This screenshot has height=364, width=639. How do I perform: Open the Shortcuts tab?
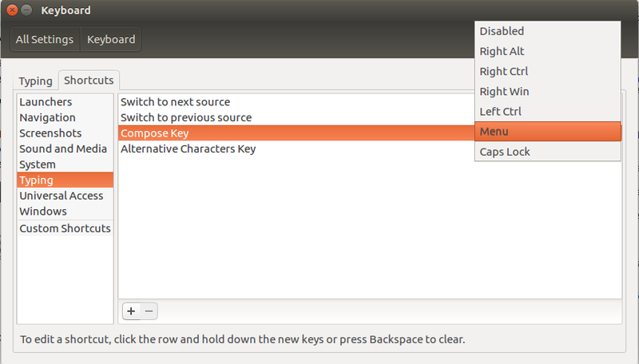[89, 80]
